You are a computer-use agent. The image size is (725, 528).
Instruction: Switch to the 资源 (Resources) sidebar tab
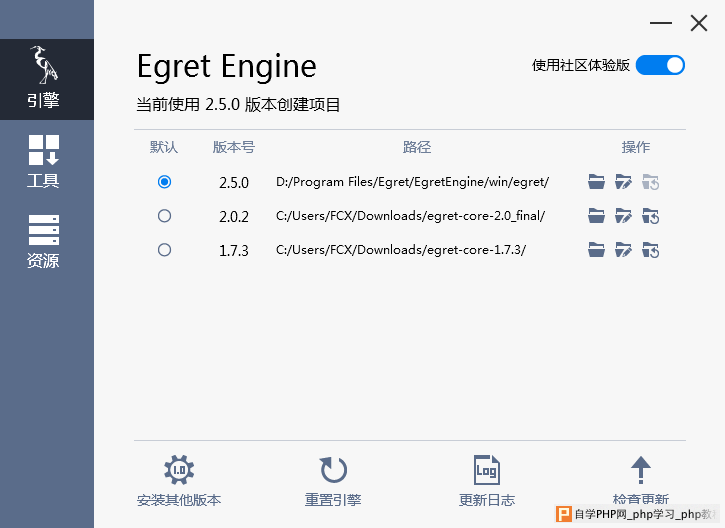tap(43, 241)
